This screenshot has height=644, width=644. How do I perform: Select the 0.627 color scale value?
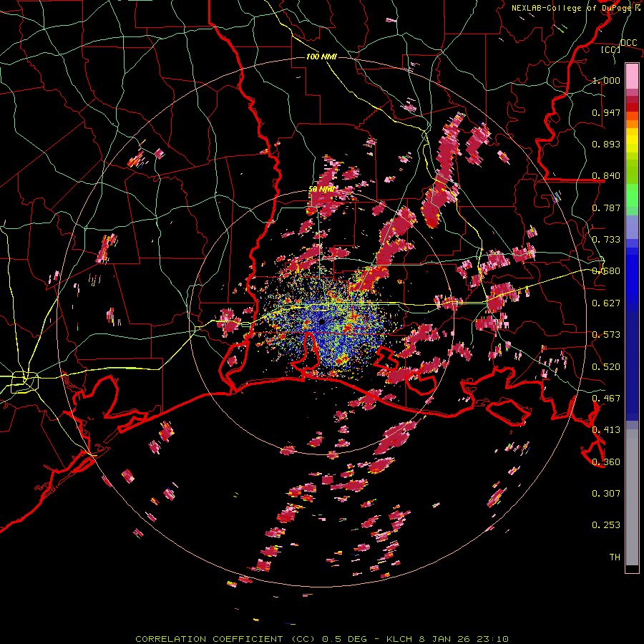pyautogui.click(x=606, y=303)
